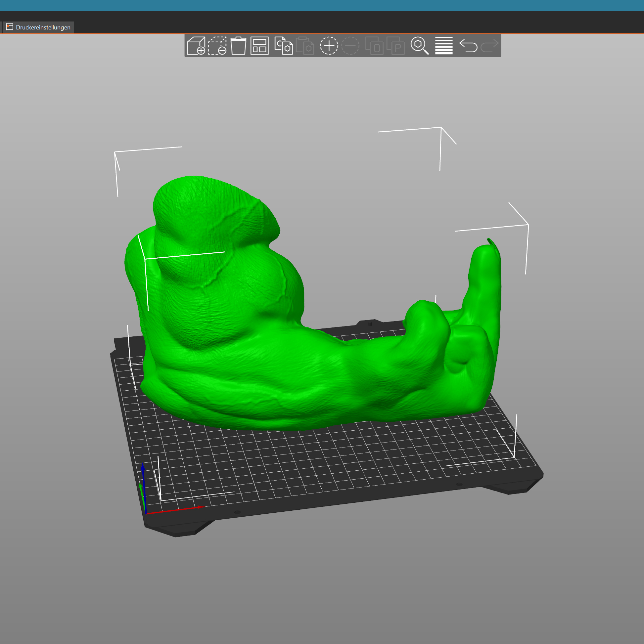Image resolution: width=644 pixels, height=644 pixels.
Task: Click the greyed-out Redo arrow
Action: point(489,46)
